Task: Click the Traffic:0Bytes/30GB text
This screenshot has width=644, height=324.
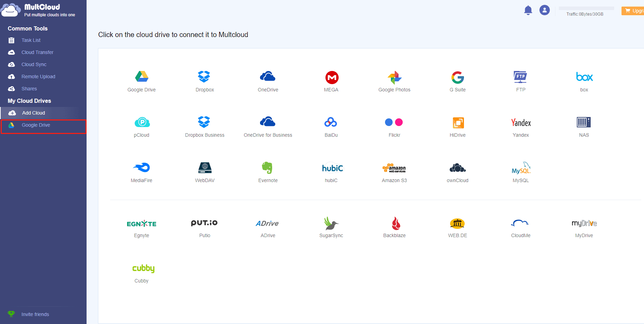Action: coord(585,14)
